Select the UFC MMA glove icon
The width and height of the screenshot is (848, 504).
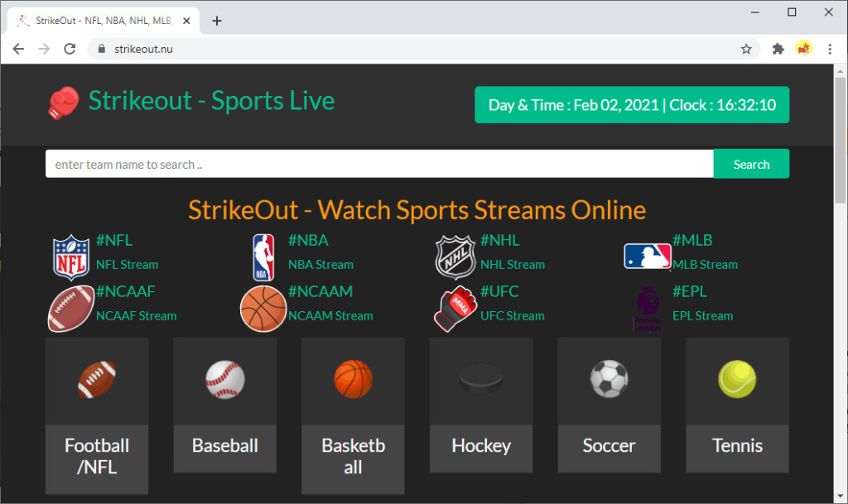(455, 309)
